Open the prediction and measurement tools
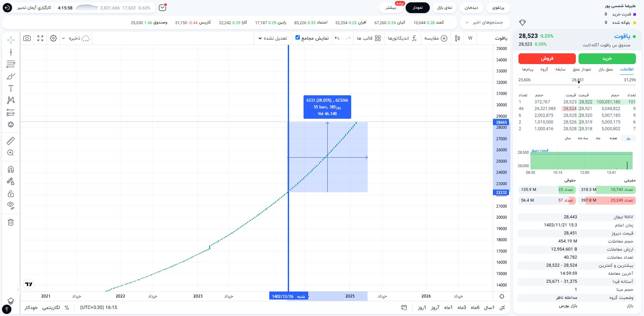This screenshot has width=644, height=316. coord(11,112)
